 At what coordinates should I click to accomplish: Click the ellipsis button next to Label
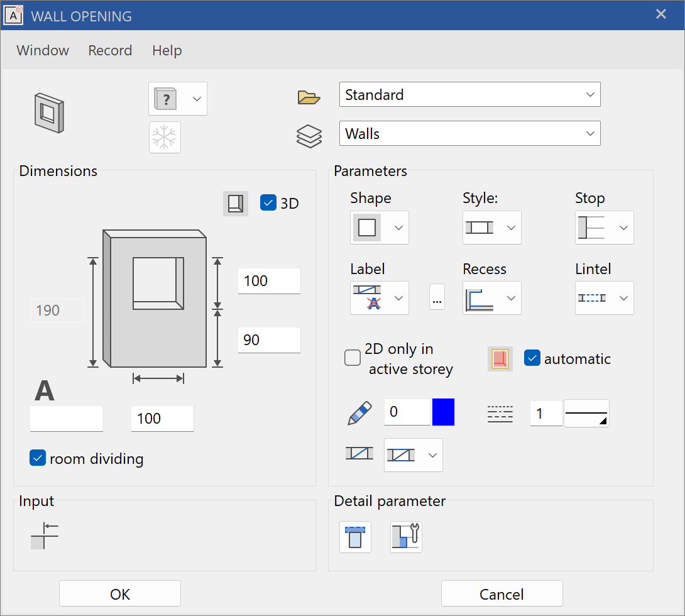point(437,297)
